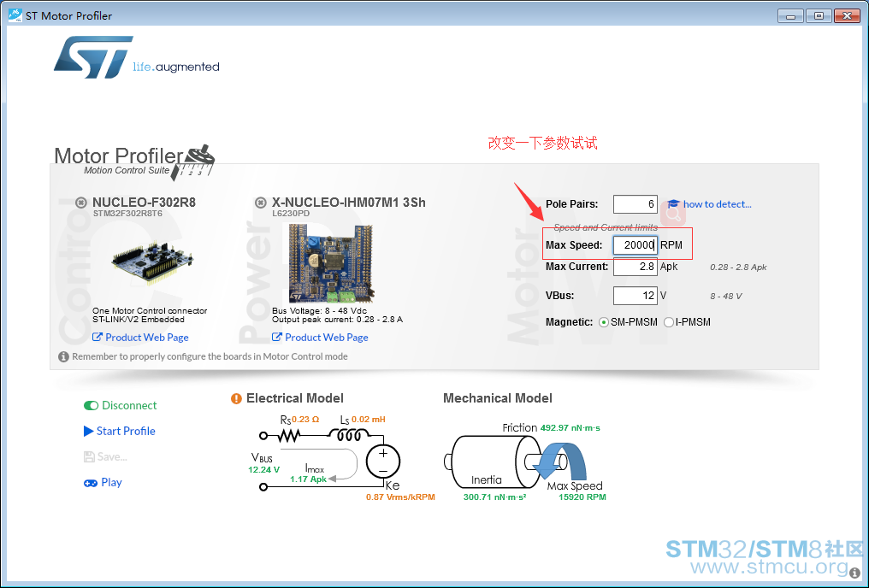Viewport: 869px width, 588px height.
Task: Click into the Max Speed RPM field
Action: tap(635, 245)
